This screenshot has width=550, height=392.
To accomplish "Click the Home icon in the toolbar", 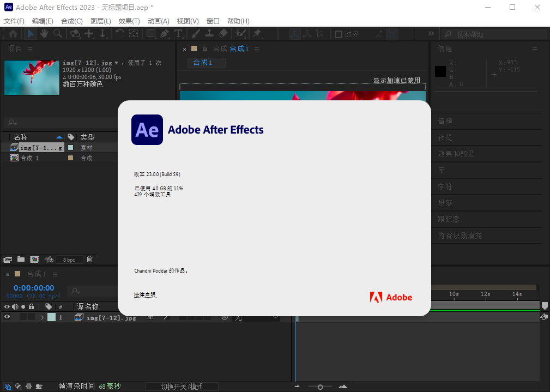I will [x=13, y=34].
